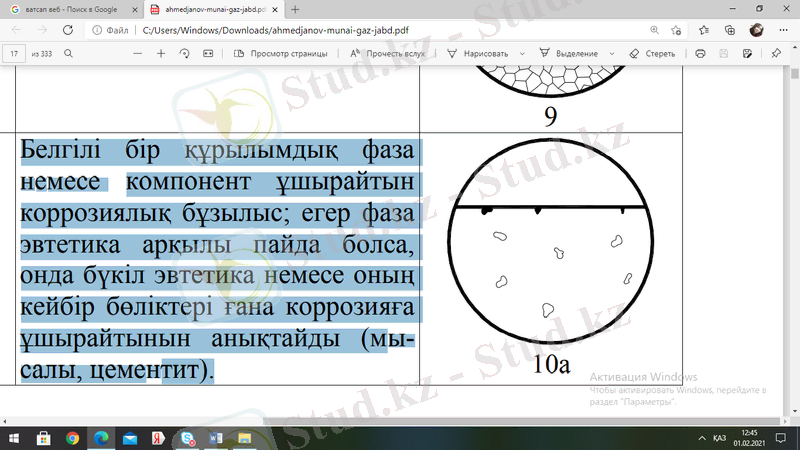800x450 pixels.
Task: Save the PDF document
Action: click(x=723, y=54)
